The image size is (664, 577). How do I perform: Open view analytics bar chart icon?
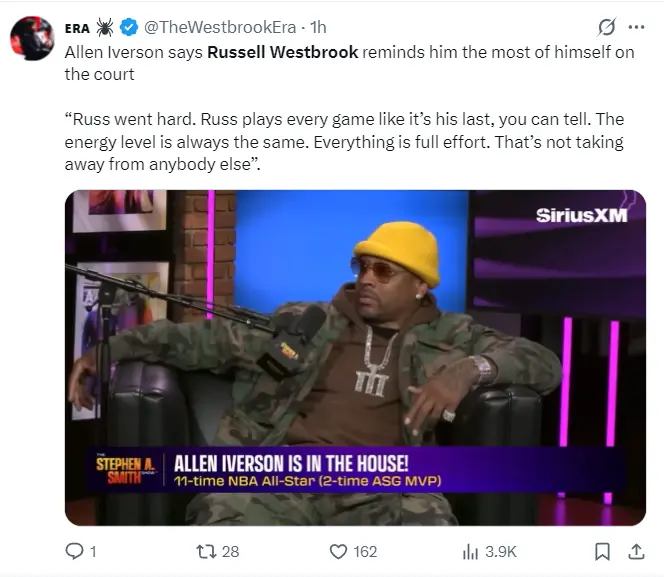coord(470,552)
